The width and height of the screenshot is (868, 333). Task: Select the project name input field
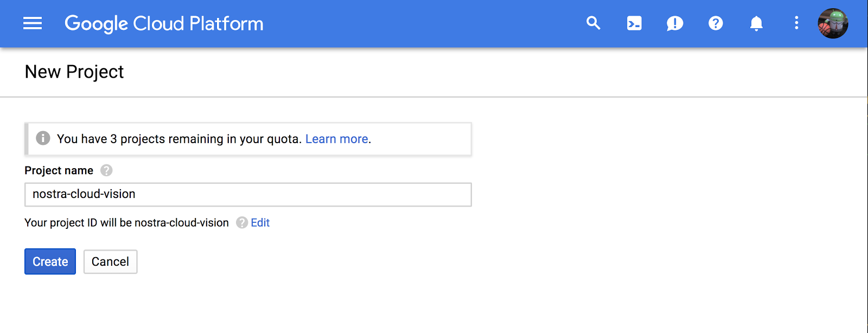coord(247,194)
